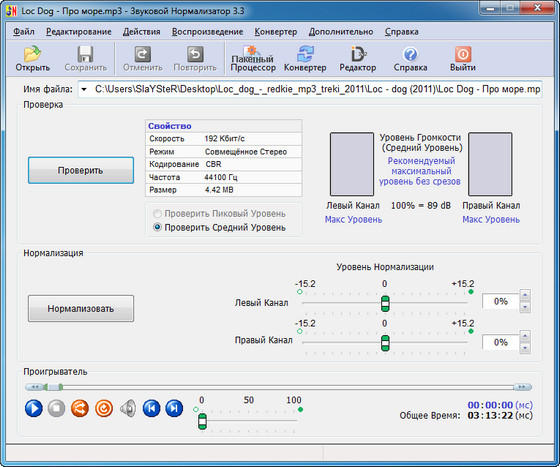Viewport: 560px width, 467px height.
Task: Open the Действия menu
Action: (141, 32)
